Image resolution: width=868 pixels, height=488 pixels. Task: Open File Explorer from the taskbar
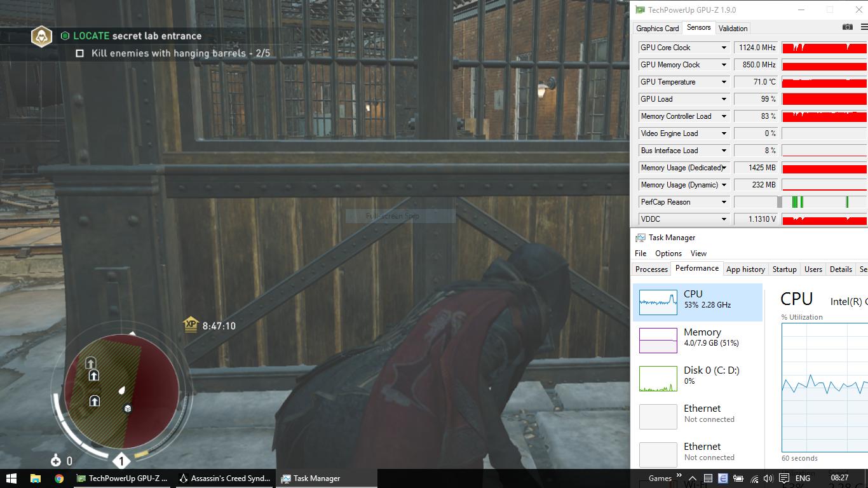tap(36, 478)
